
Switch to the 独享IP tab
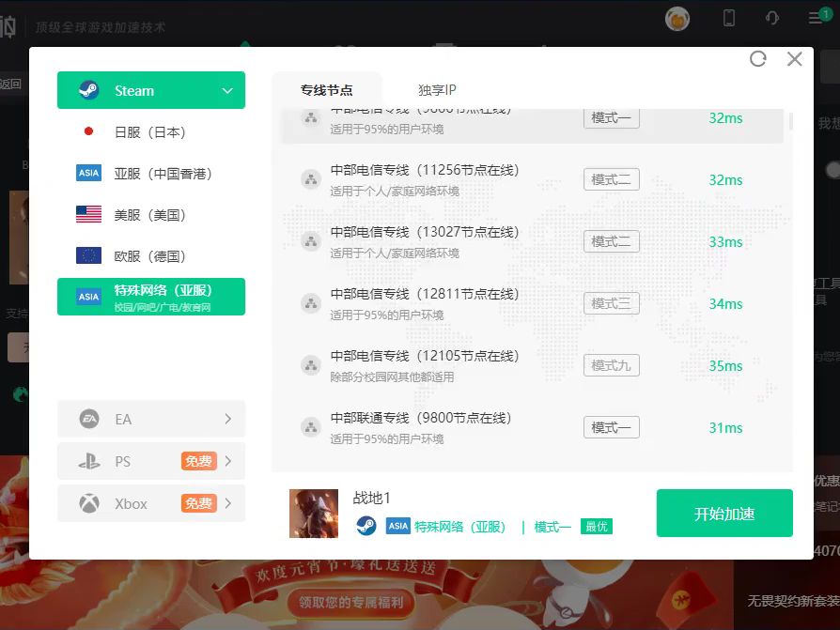[x=437, y=90]
